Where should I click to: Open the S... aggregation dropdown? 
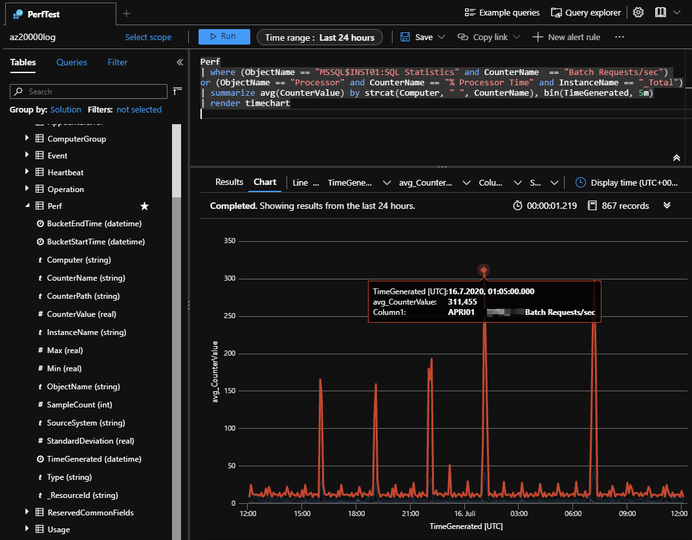point(544,183)
